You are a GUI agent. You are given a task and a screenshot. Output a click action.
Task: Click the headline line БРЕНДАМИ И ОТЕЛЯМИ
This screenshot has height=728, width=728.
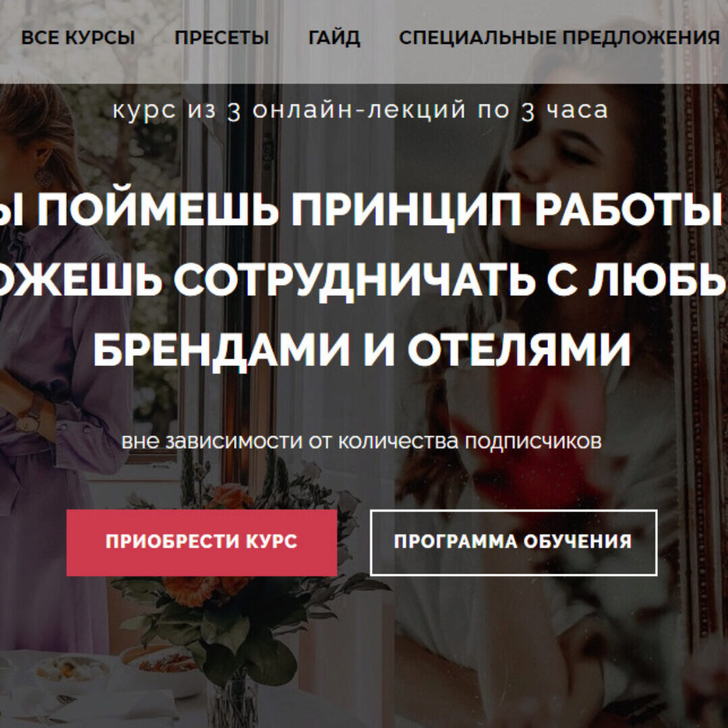[362, 349]
